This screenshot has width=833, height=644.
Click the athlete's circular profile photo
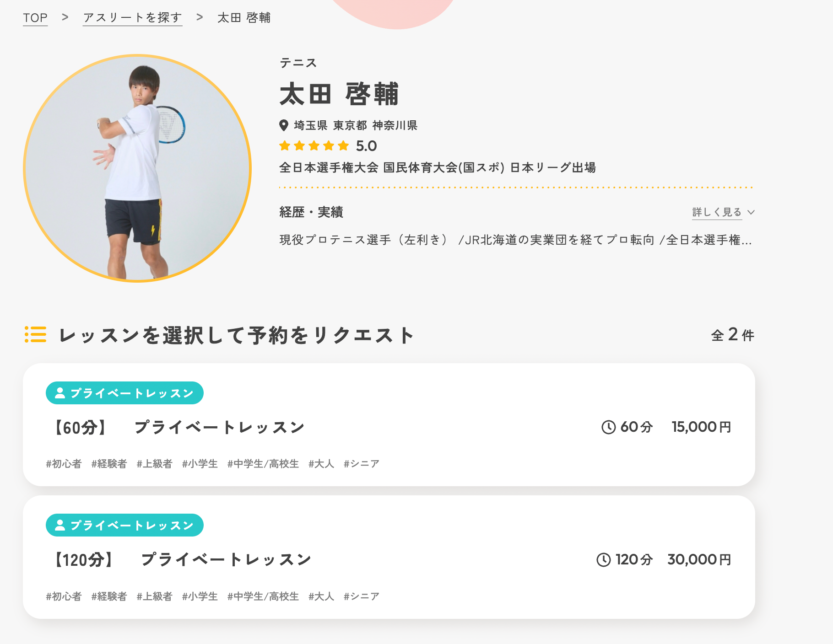pyautogui.click(x=137, y=168)
